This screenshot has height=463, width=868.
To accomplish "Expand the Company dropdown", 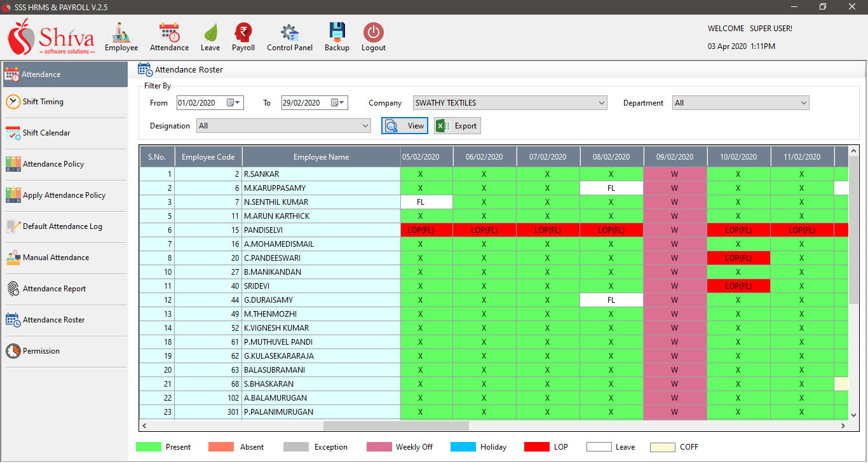I will click(x=601, y=103).
